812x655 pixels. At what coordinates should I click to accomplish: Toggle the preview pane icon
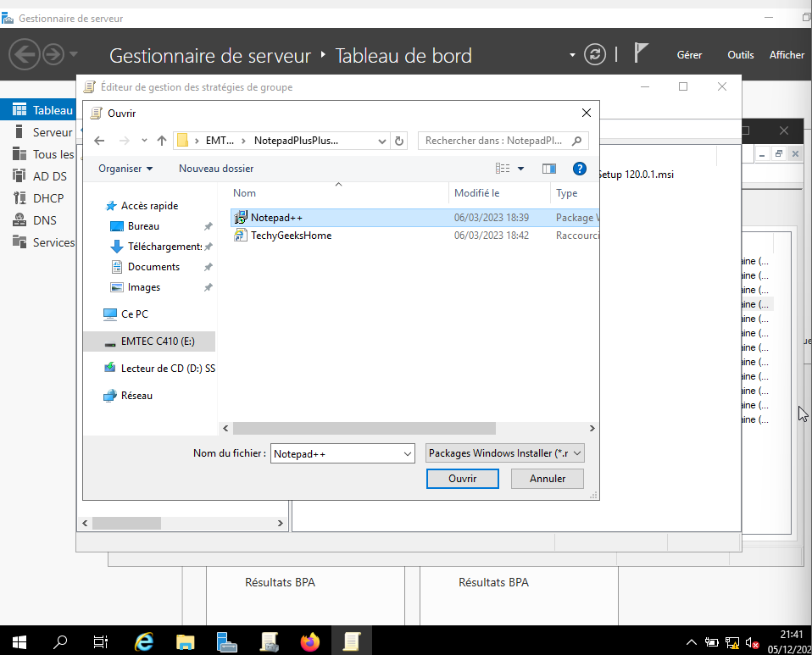(548, 169)
